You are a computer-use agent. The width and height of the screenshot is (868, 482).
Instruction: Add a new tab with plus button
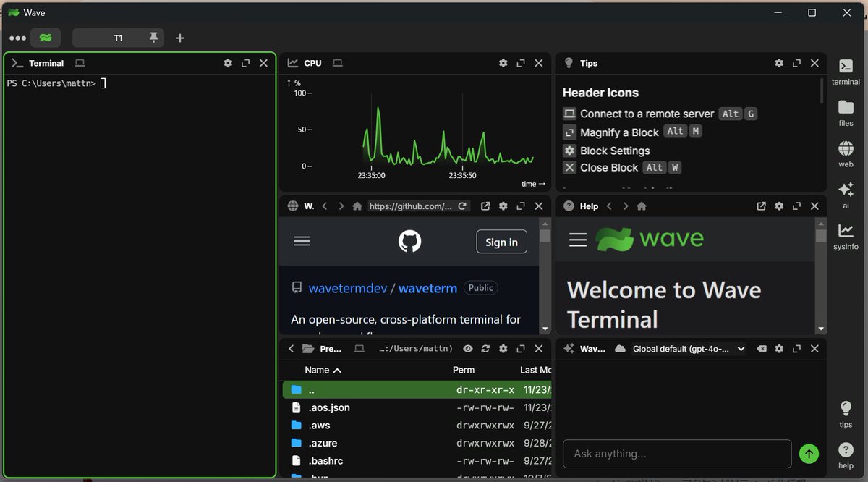[x=180, y=38]
